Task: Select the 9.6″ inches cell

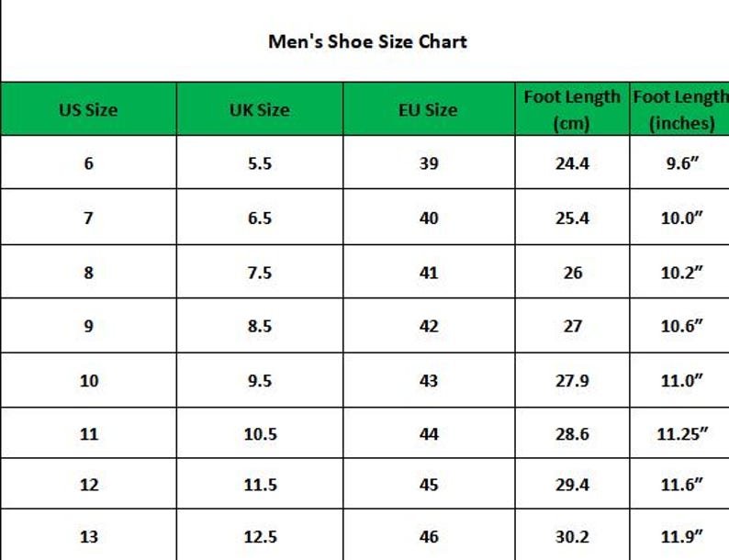Action: point(681,164)
